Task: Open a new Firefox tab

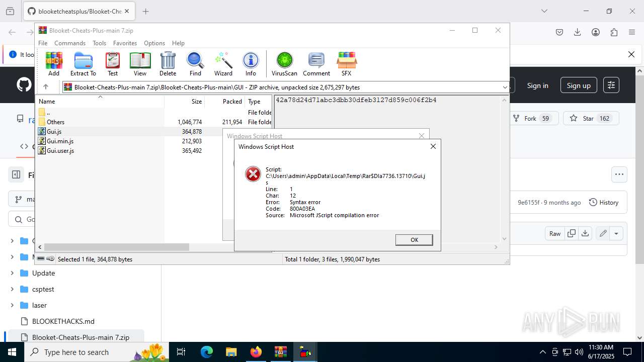Action: coord(145,11)
